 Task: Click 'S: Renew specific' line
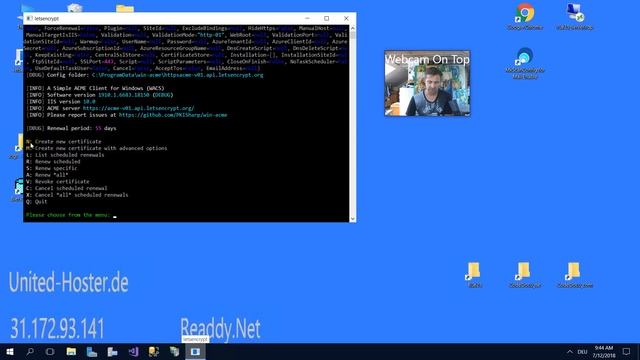pos(51,168)
